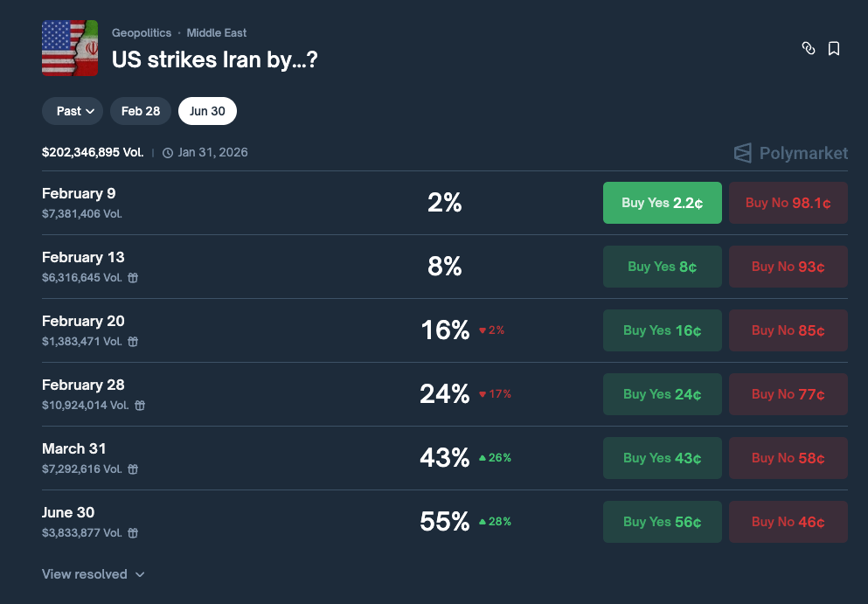Bookmark this market with the bookmark icon
The image size is (868, 604).
point(834,49)
